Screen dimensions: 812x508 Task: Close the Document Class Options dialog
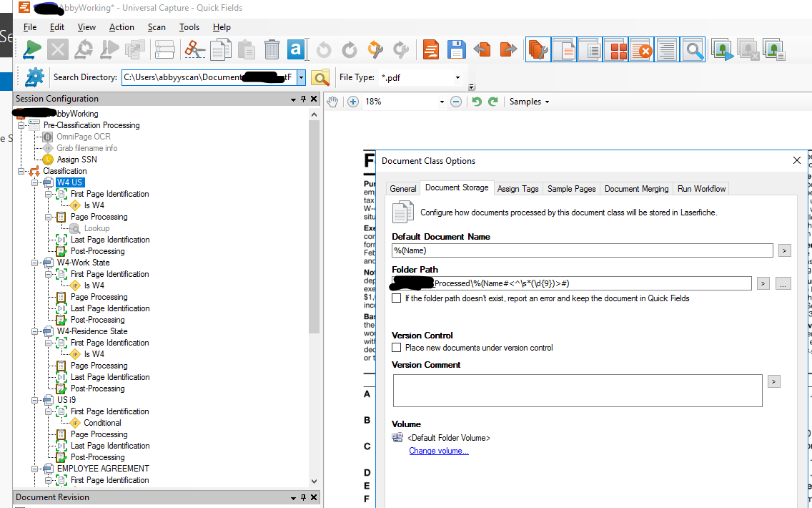coord(797,161)
